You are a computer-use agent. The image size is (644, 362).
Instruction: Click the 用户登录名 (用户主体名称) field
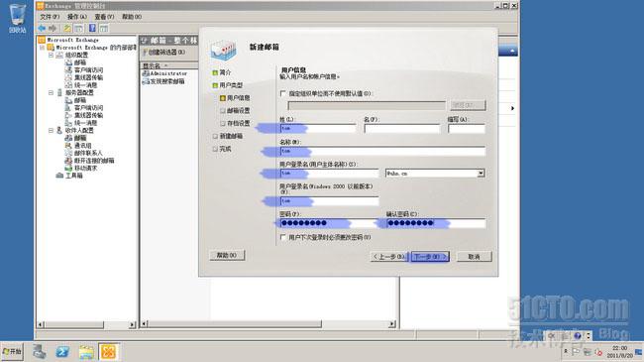click(329, 174)
